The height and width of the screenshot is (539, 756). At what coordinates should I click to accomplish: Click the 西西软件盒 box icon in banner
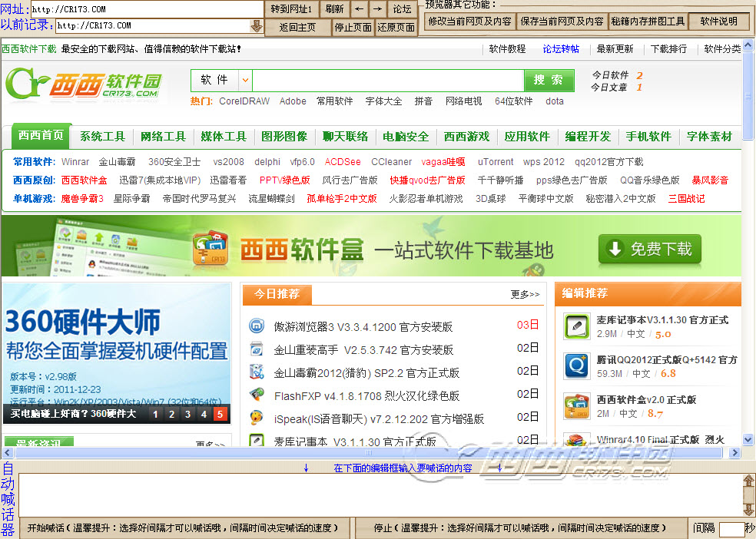(x=211, y=249)
